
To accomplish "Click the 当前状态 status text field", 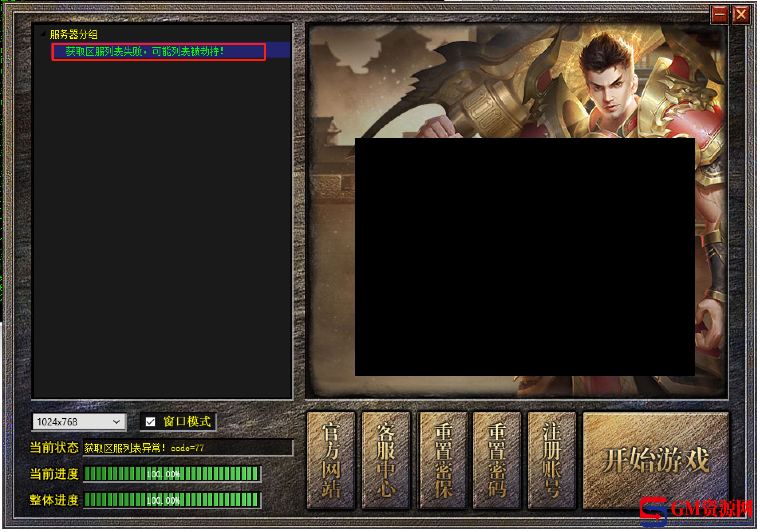I will click(188, 448).
